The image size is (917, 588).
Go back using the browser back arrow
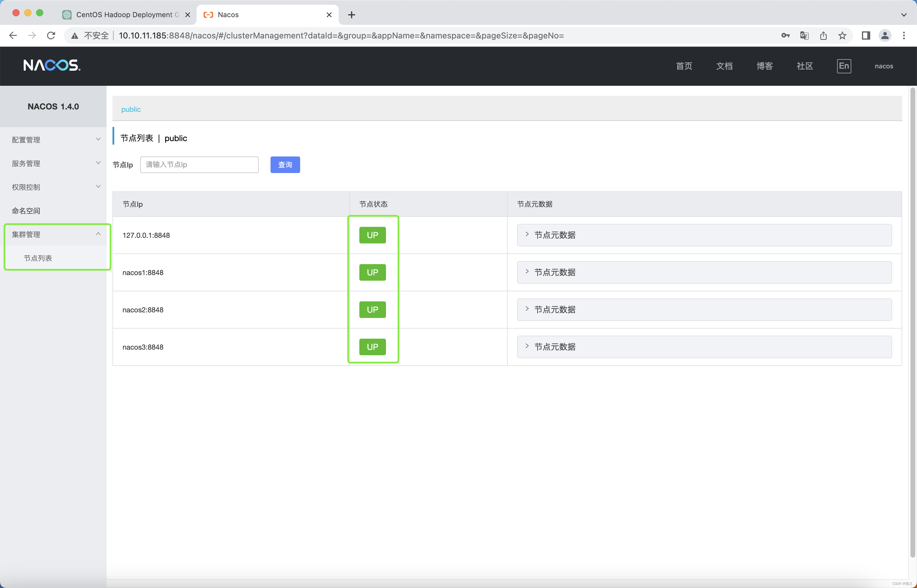13,35
